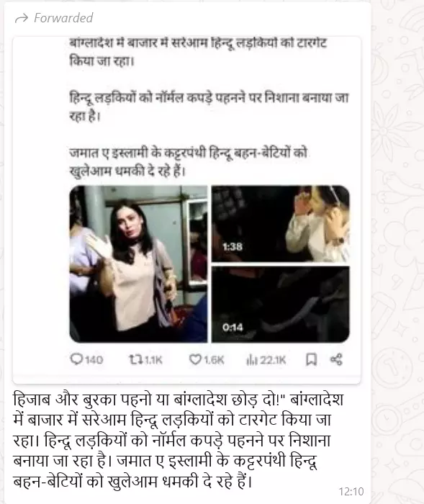424x504 pixels.
Task: Click the Hindi tweet text inside screenshot
Action: click(x=209, y=107)
